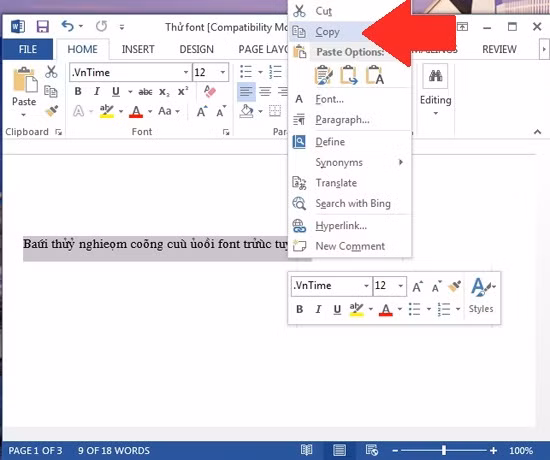Screen dimensions: 550x460
Task: Toggle Superscript formatting
Action: coord(183,92)
